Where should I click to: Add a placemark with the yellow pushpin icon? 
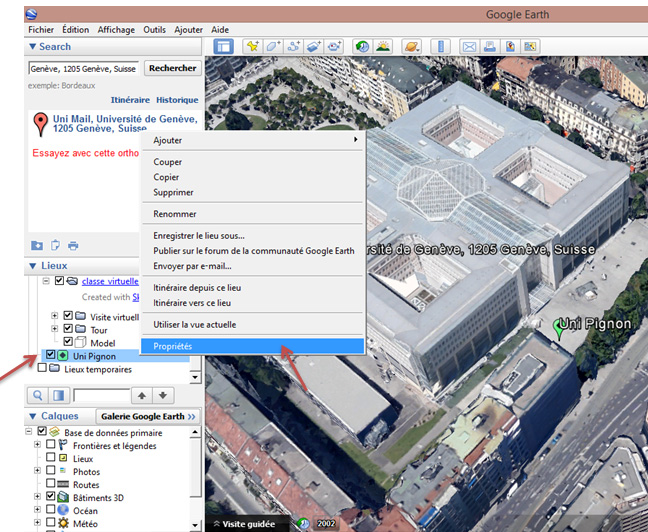pos(252,47)
